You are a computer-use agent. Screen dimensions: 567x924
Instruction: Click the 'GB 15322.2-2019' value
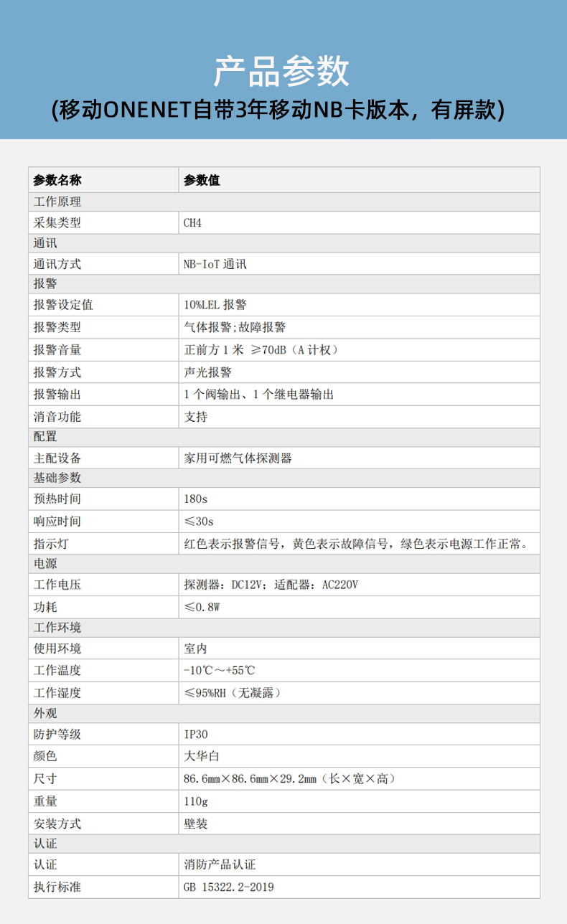tap(229, 887)
